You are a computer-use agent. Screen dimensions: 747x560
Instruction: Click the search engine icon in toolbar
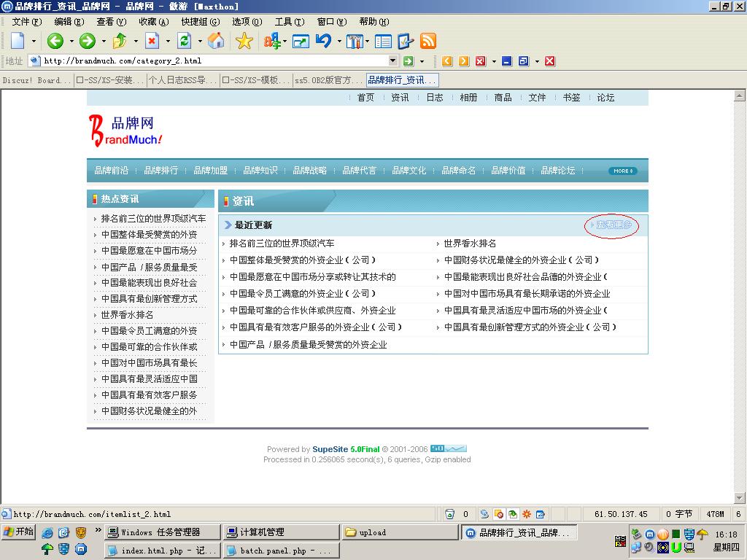coord(272,41)
